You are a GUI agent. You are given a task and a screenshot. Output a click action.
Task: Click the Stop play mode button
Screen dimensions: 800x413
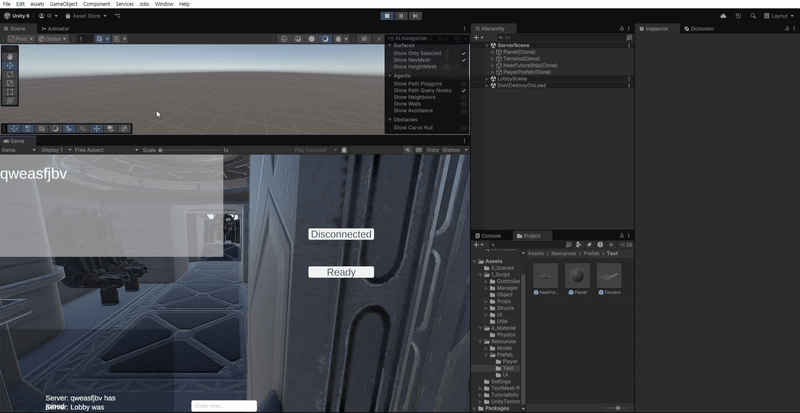tap(387, 16)
